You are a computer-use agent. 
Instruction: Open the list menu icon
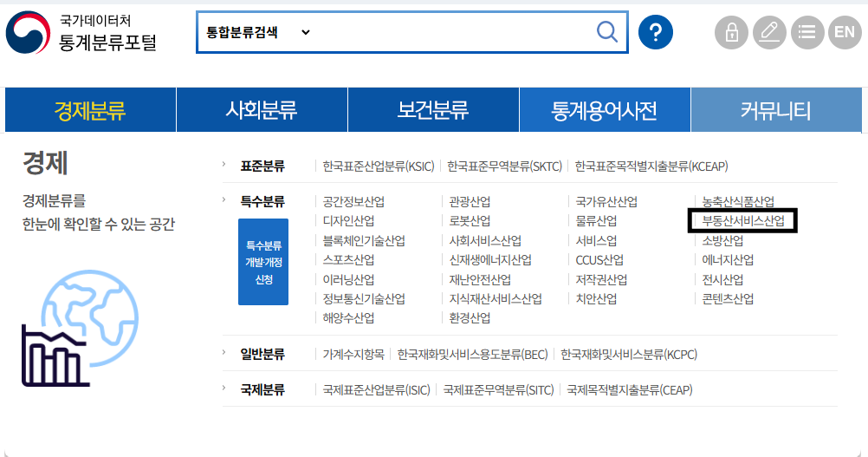[x=806, y=33]
